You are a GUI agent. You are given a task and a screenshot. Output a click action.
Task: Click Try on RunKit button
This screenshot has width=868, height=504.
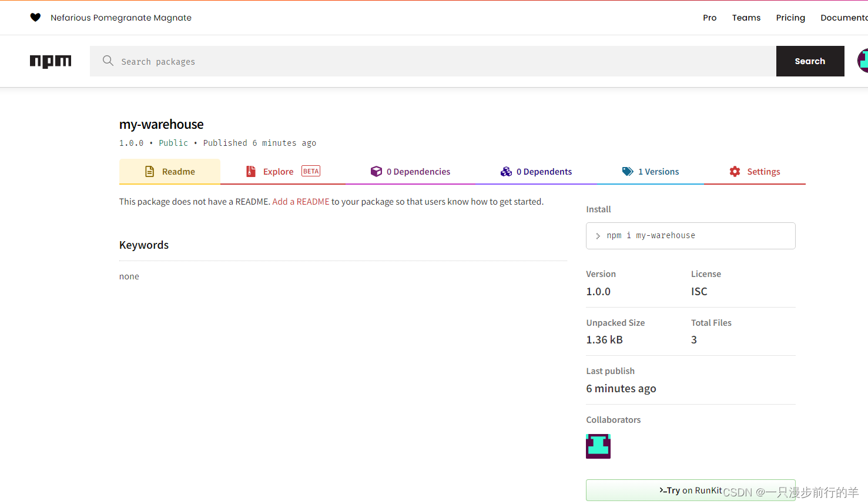(x=691, y=490)
